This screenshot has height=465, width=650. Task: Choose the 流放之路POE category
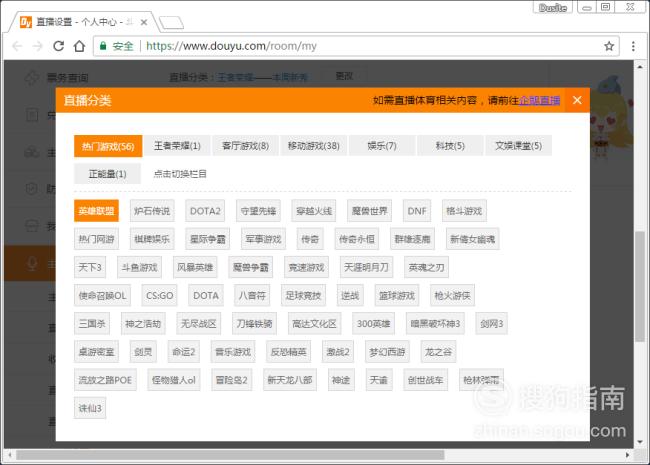(x=105, y=380)
